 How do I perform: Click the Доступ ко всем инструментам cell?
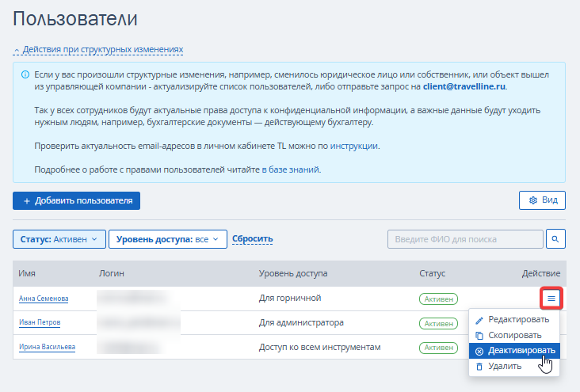click(x=319, y=347)
